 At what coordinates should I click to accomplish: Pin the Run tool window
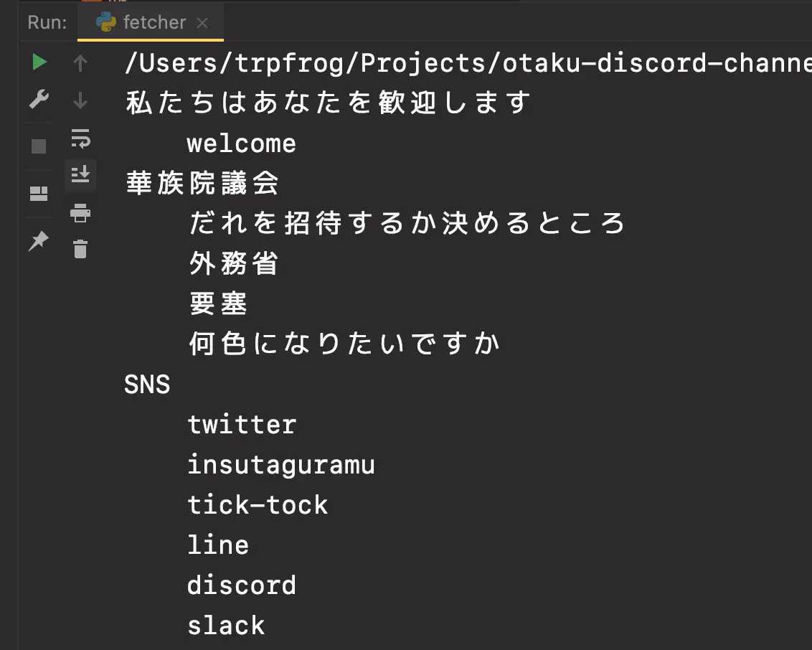[38, 242]
